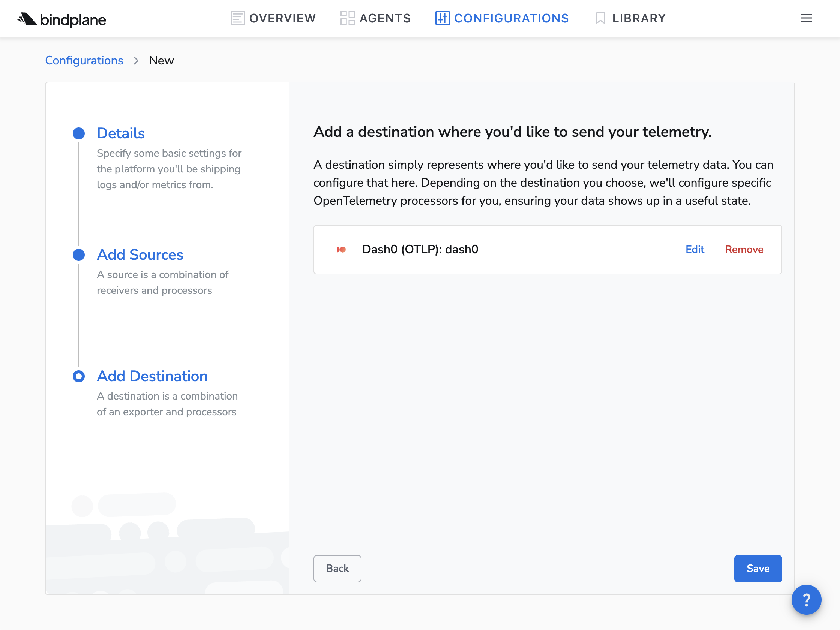The height and width of the screenshot is (630, 840).
Task: Click the Overview list icon
Action: pyautogui.click(x=237, y=18)
